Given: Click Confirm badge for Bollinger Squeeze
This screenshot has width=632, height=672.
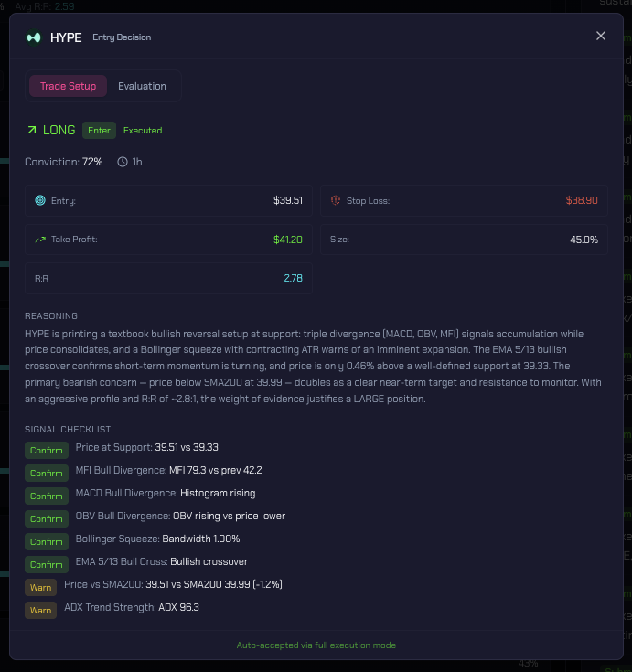Looking at the screenshot, I should (47, 541).
